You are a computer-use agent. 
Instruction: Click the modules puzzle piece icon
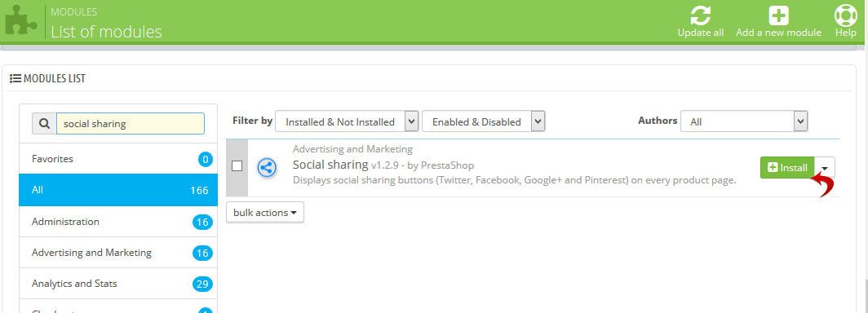21,20
